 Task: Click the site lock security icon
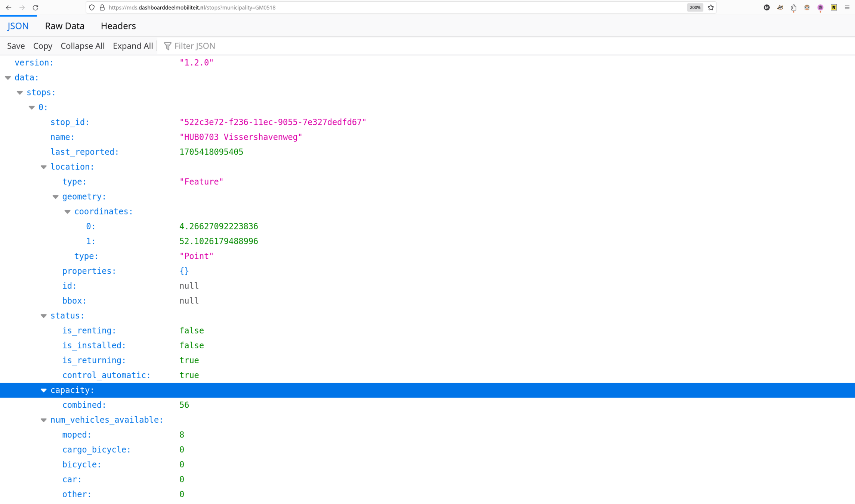pyautogui.click(x=102, y=7)
